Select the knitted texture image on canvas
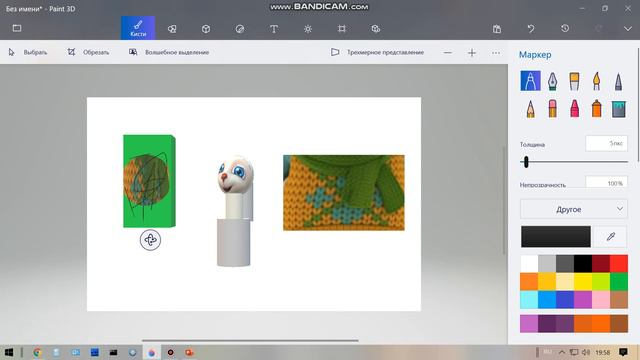 click(x=344, y=193)
